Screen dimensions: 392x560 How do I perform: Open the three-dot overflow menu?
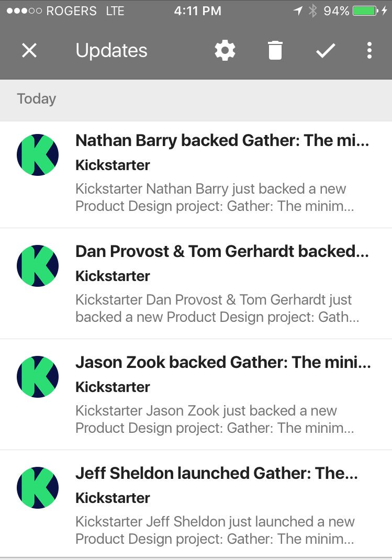coord(369,50)
